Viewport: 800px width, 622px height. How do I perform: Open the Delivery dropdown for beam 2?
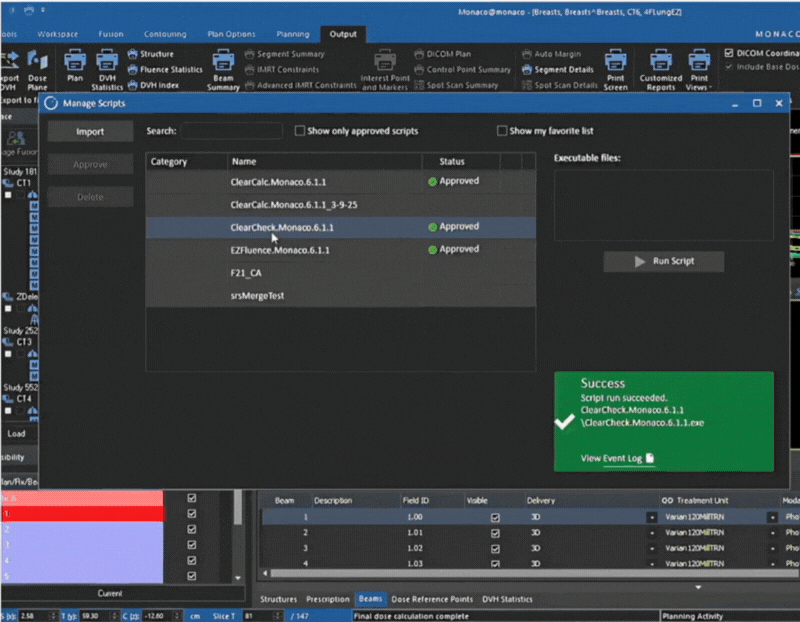tap(652, 533)
